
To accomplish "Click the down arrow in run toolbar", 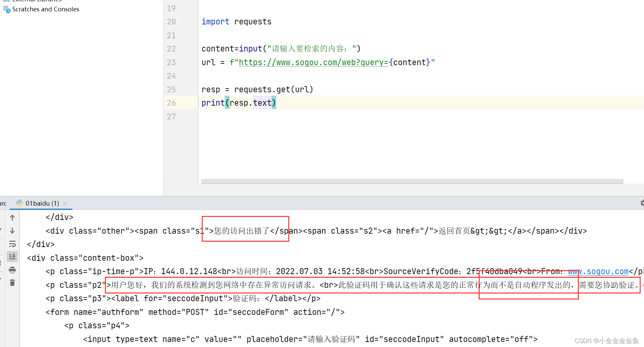I will (12, 231).
